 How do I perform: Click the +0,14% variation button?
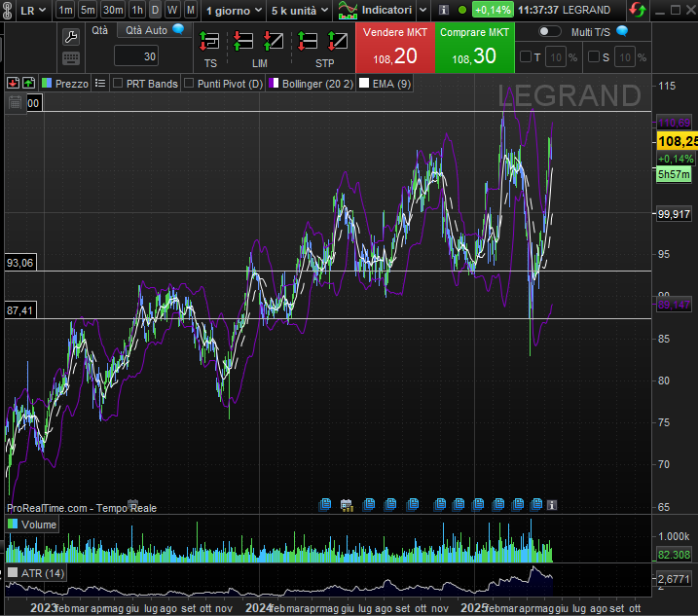click(x=493, y=10)
